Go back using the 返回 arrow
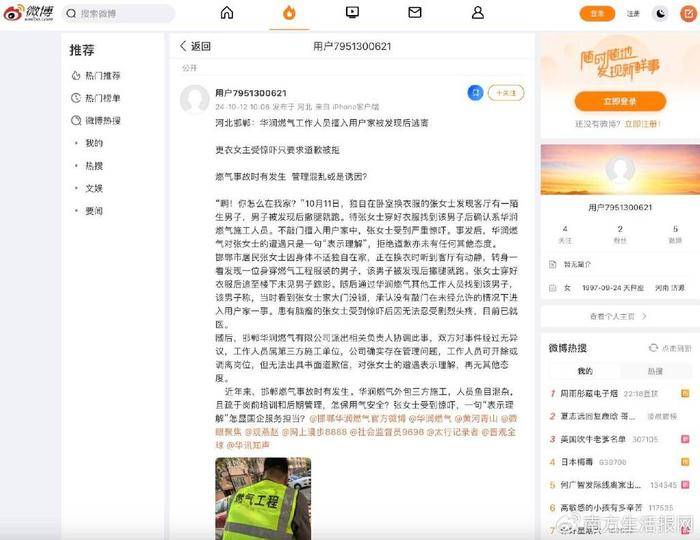The image size is (700, 540). click(x=195, y=46)
